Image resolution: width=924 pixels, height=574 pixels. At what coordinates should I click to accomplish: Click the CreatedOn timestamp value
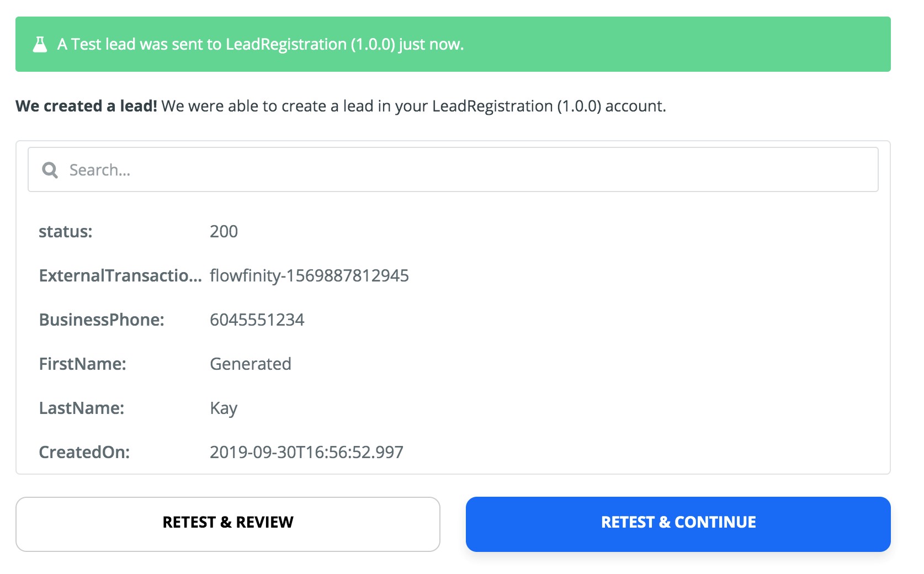point(306,452)
